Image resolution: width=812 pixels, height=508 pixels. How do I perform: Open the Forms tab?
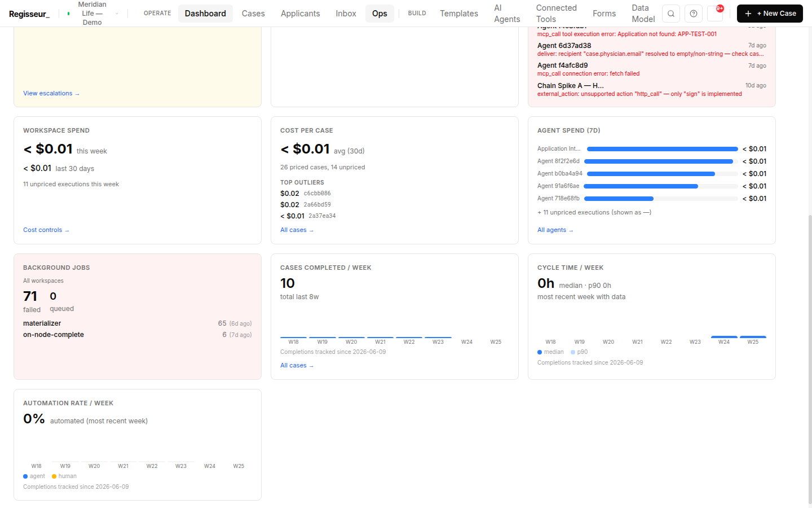point(604,14)
